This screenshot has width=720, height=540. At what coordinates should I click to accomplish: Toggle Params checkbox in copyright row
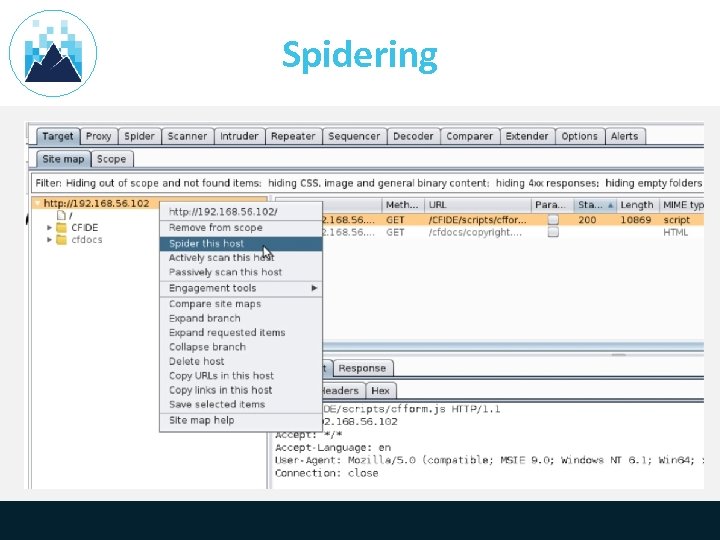click(x=553, y=232)
